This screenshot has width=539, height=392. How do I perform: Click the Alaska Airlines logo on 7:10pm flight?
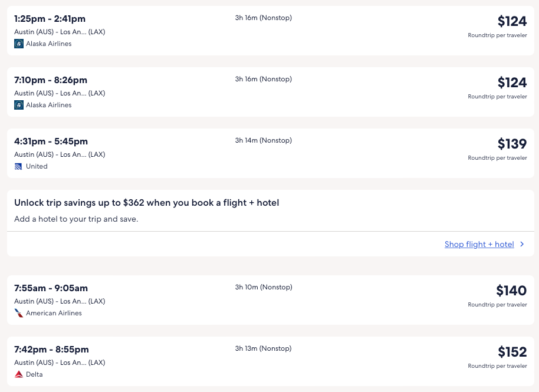tap(19, 105)
